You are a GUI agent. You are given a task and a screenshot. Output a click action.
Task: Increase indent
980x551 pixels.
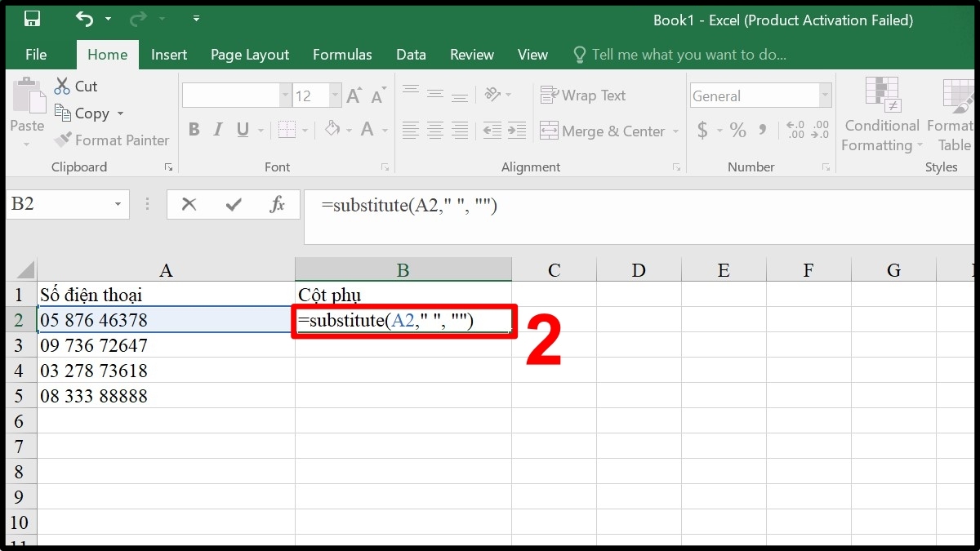pyautogui.click(x=516, y=130)
